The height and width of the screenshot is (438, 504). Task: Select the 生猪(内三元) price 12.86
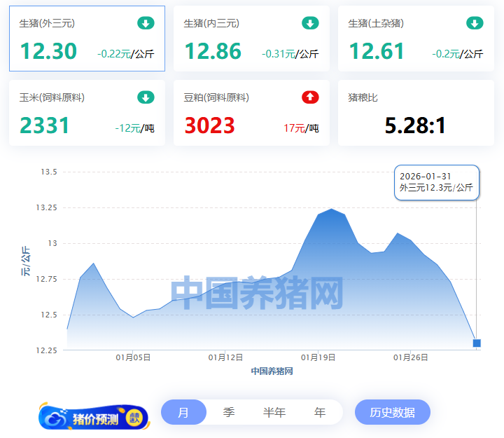(213, 51)
